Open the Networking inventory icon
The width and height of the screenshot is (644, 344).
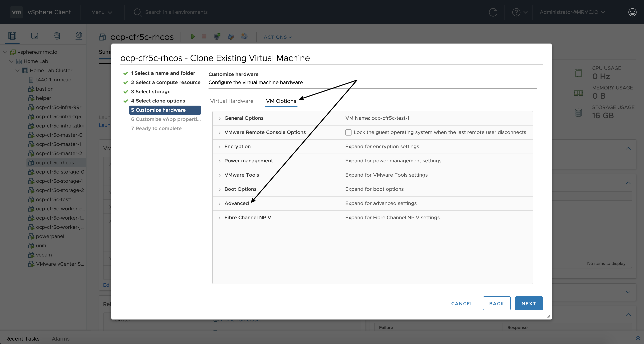point(79,36)
